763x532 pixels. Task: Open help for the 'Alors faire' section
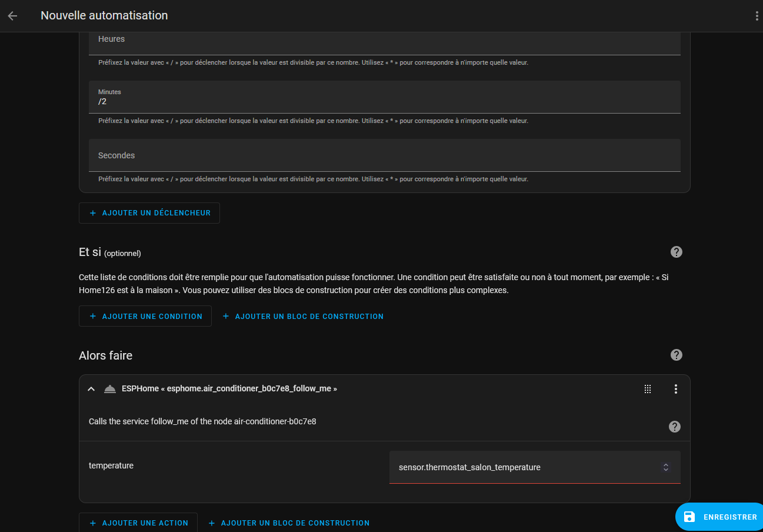tap(676, 355)
